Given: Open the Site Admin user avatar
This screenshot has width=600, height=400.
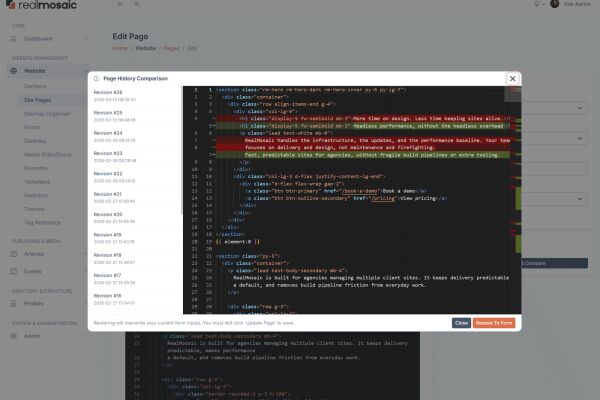Looking at the screenshot, I should pos(555,5).
